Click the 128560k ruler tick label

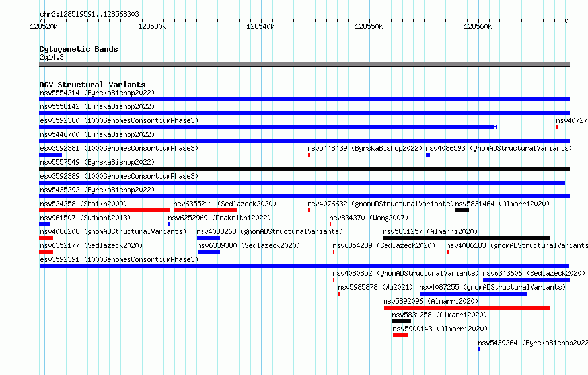[478, 26]
